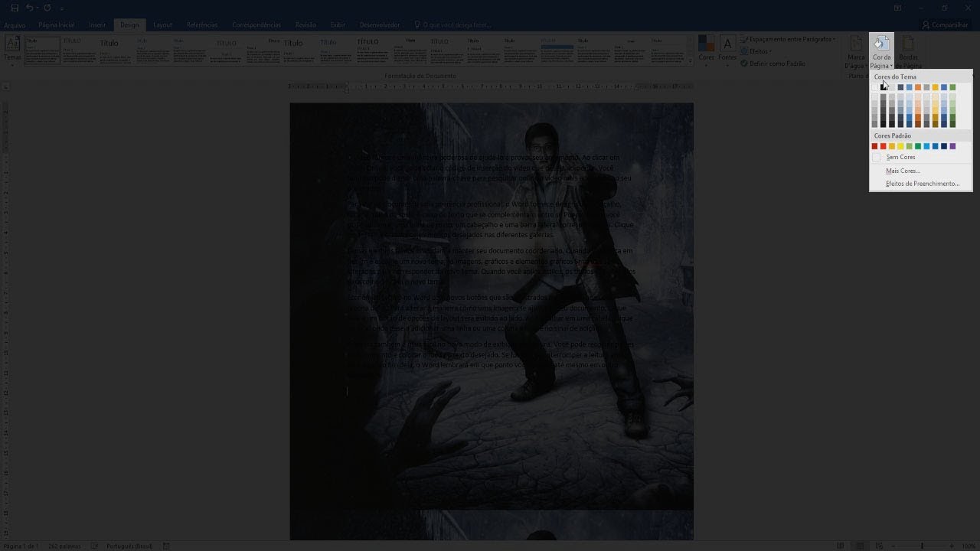
Task: Choose light blue standard color swatch
Action: tap(926, 146)
